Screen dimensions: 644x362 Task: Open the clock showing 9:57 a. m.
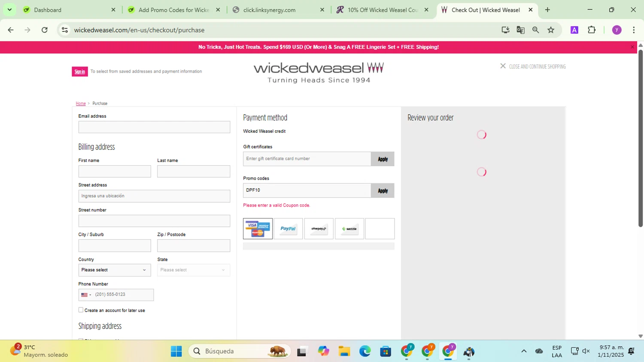point(611,351)
